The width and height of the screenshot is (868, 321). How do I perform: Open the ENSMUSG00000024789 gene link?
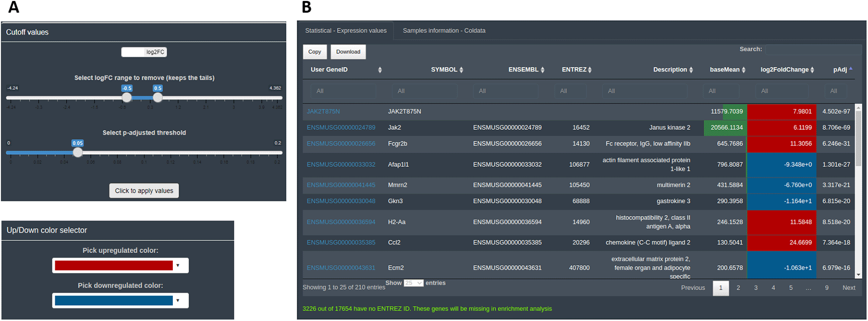[x=341, y=128]
